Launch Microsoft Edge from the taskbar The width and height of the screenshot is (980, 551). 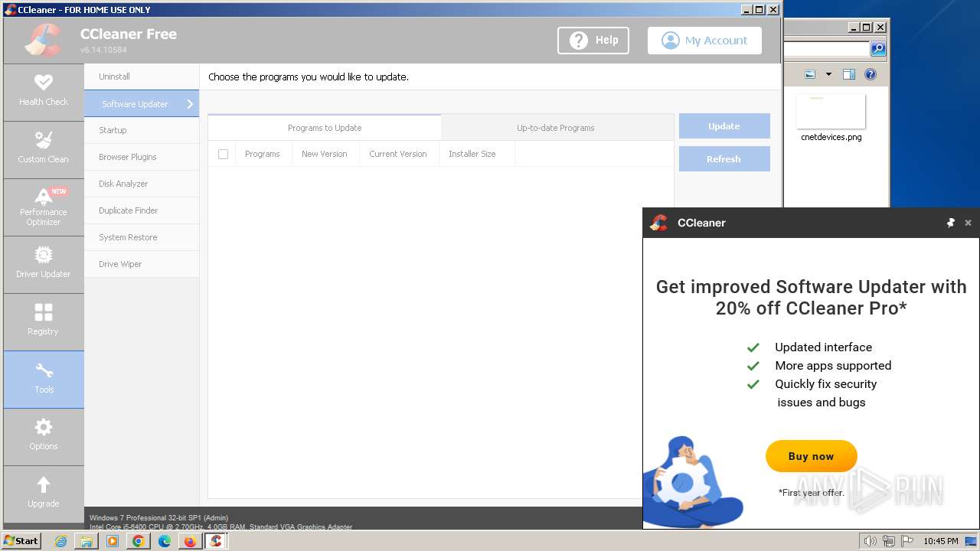[165, 541]
